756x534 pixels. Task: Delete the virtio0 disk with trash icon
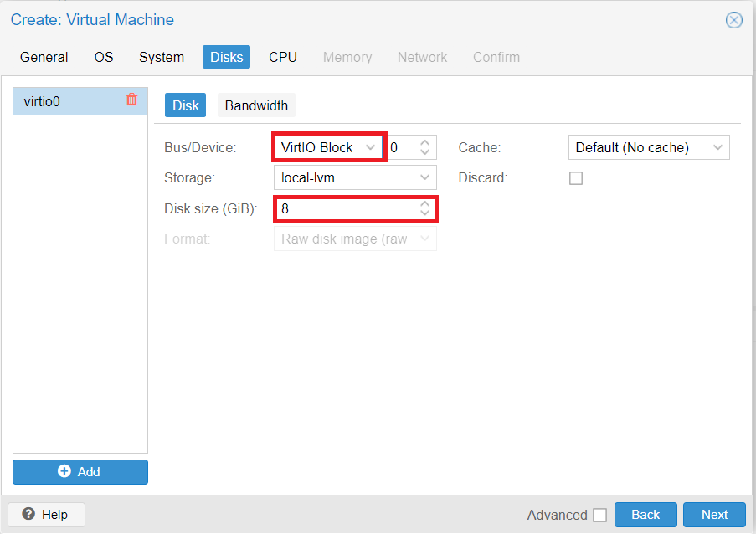click(x=131, y=100)
